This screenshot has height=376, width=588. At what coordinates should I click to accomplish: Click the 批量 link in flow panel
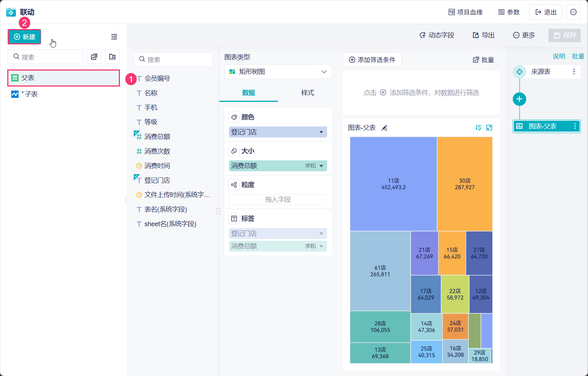[x=578, y=56]
